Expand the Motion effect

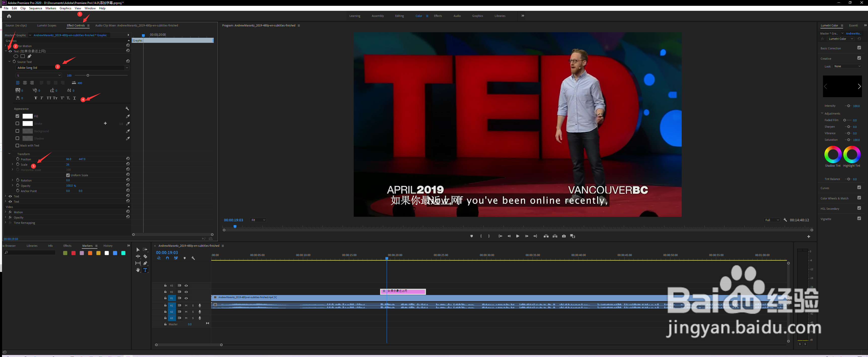click(x=5, y=212)
